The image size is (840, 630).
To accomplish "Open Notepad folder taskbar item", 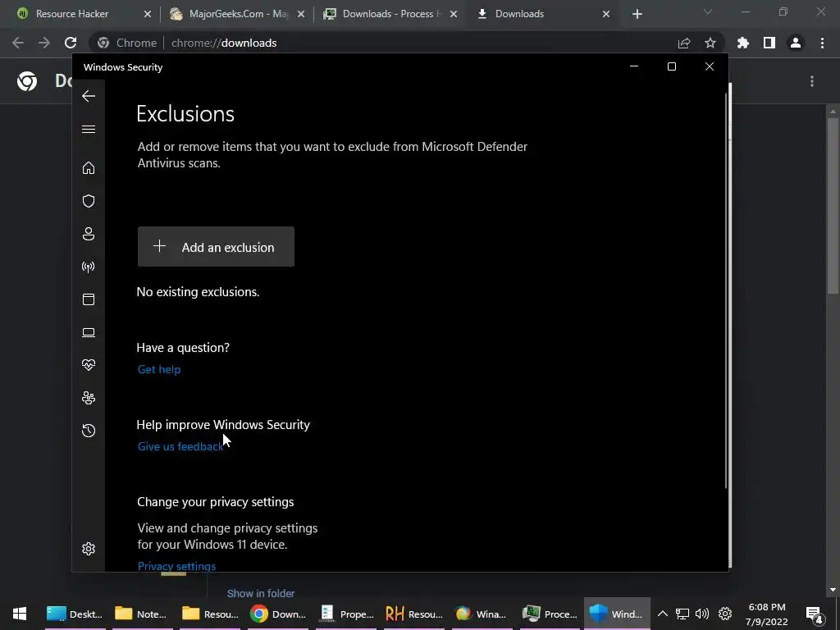I will (x=141, y=614).
